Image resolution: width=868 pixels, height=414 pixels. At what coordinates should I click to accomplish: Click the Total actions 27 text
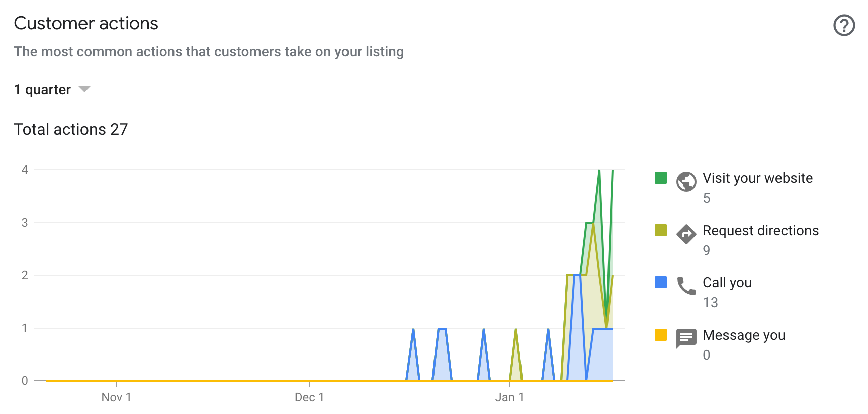pos(71,129)
